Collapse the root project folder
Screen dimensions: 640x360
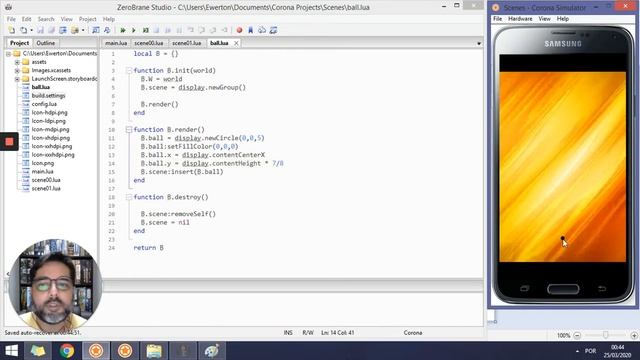pos(8,54)
